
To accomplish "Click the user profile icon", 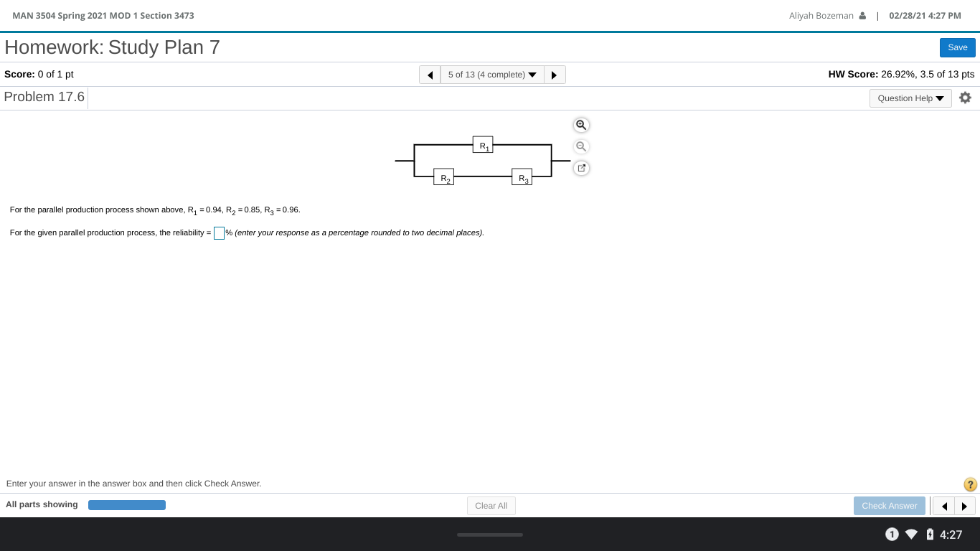I will [862, 16].
